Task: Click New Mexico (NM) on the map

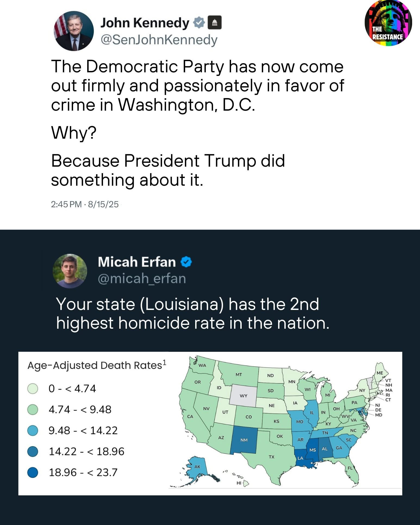Action: [x=244, y=440]
